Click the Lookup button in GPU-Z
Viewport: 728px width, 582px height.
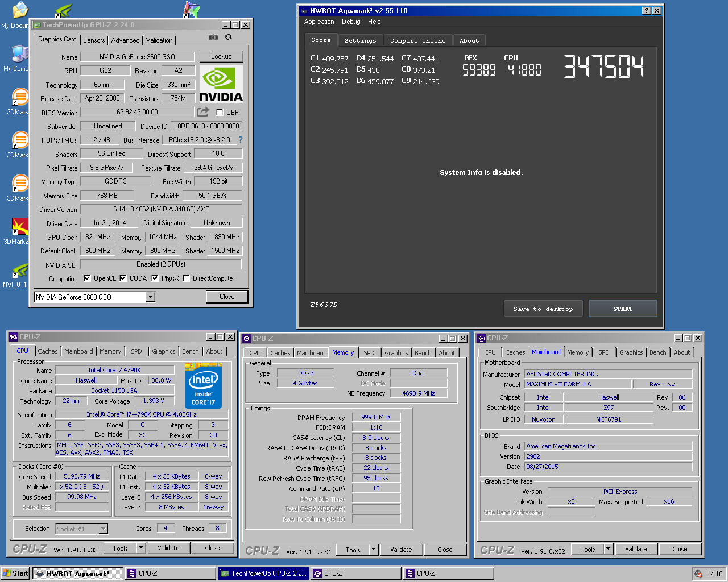pos(221,56)
